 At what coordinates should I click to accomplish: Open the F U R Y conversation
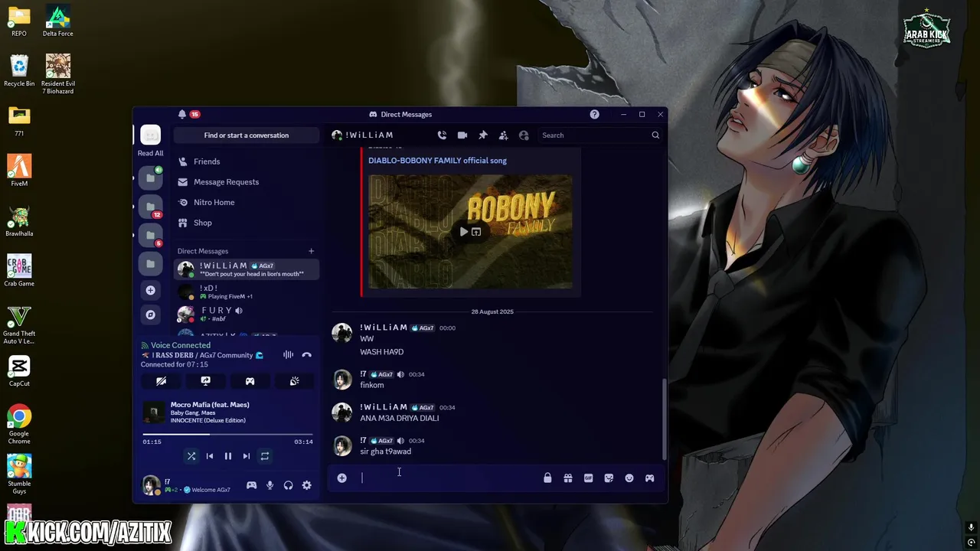point(247,314)
